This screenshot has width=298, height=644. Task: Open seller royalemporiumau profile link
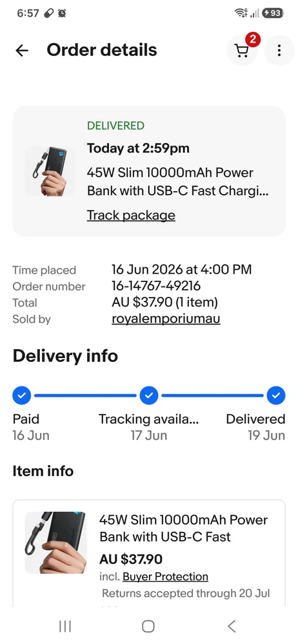(x=166, y=319)
